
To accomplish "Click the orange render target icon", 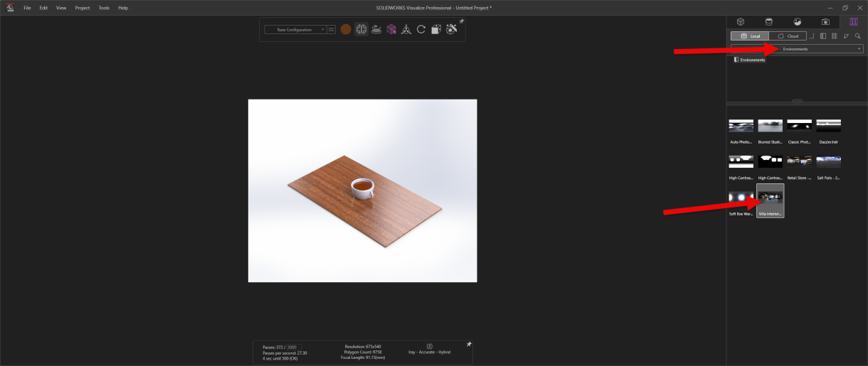I will 346,30.
